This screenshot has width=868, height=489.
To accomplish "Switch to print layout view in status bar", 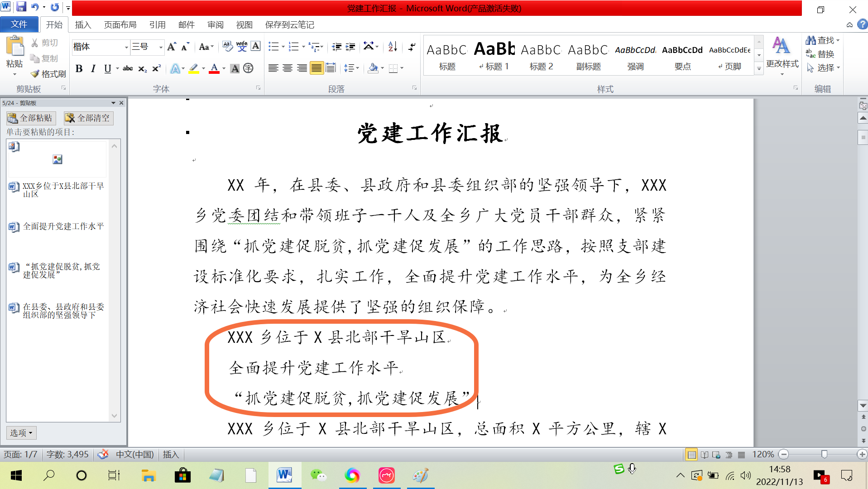I will pyautogui.click(x=691, y=455).
